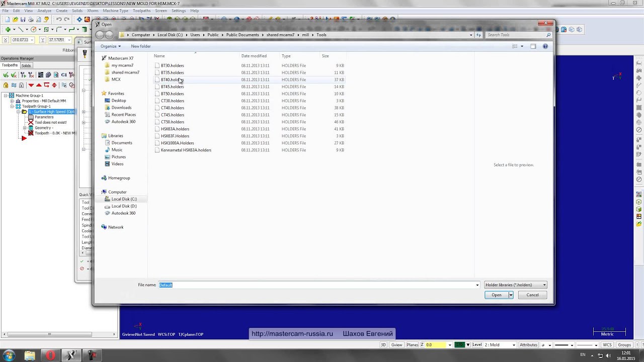Click the Gview button in status bar
The width and height of the screenshot is (644, 362).
[x=396, y=345]
